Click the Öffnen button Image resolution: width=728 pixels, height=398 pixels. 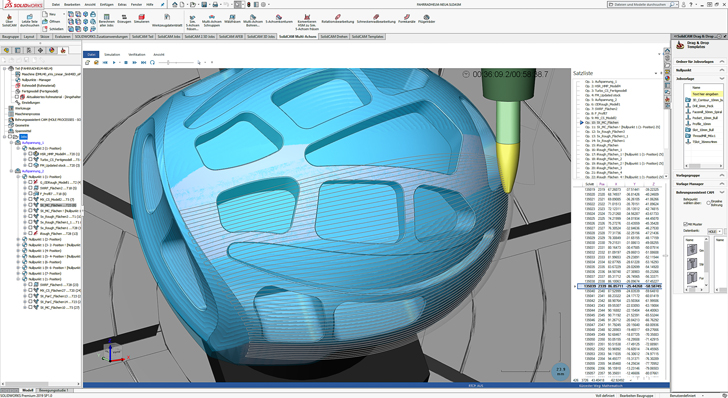(51, 21)
